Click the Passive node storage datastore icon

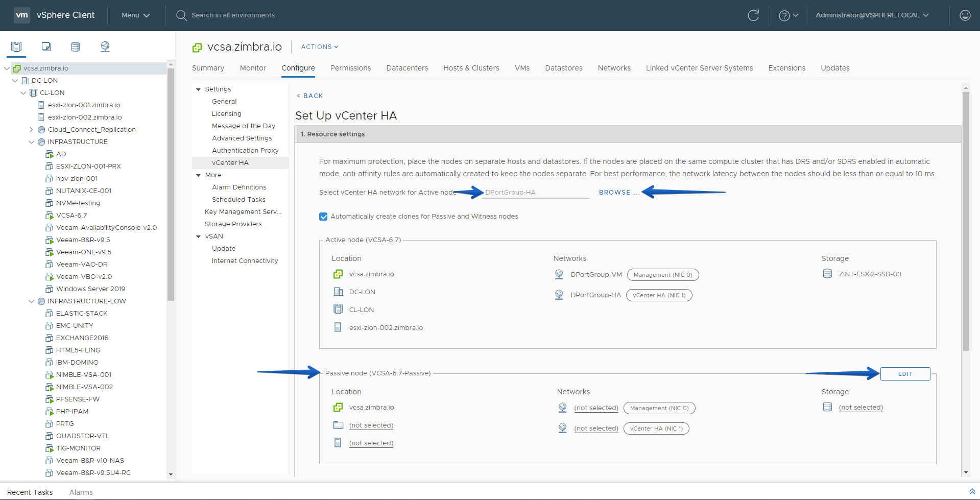(x=827, y=407)
